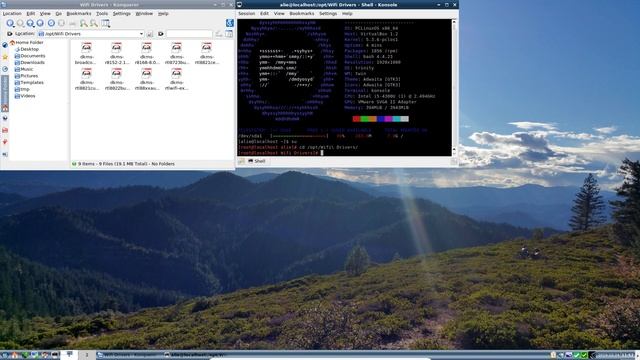Open the History clock sidebar tab

(x=5, y=69)
